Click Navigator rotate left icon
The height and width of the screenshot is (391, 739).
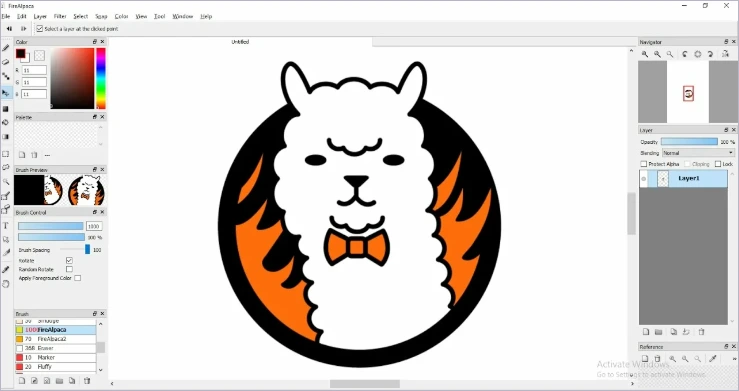pyautogui.click(x=685, y=54)
